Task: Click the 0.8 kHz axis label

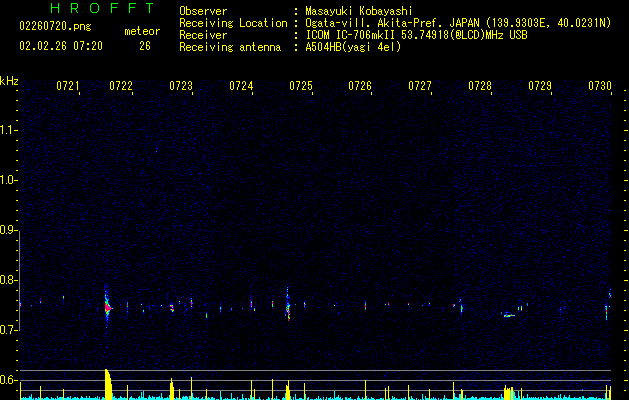Action: coord(8,280)
